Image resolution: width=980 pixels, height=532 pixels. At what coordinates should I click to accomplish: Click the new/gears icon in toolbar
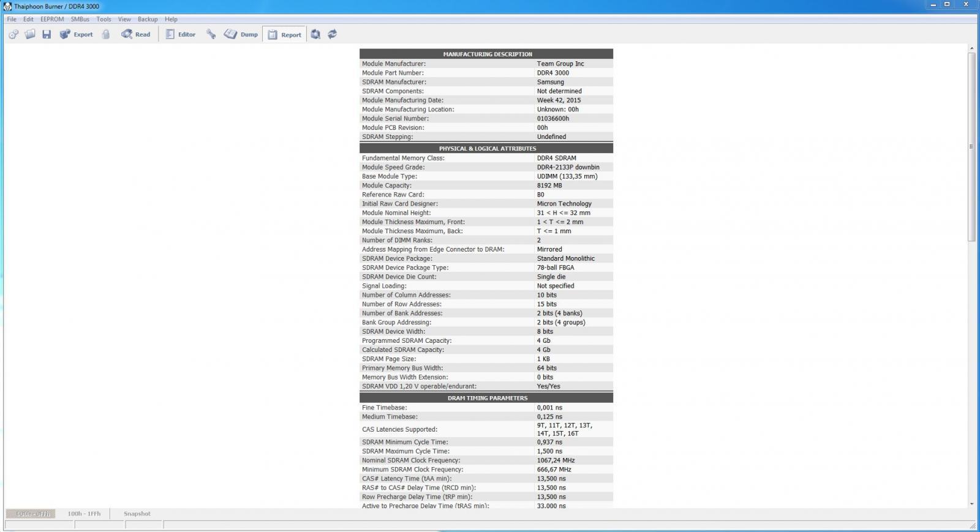coord(13,34)
